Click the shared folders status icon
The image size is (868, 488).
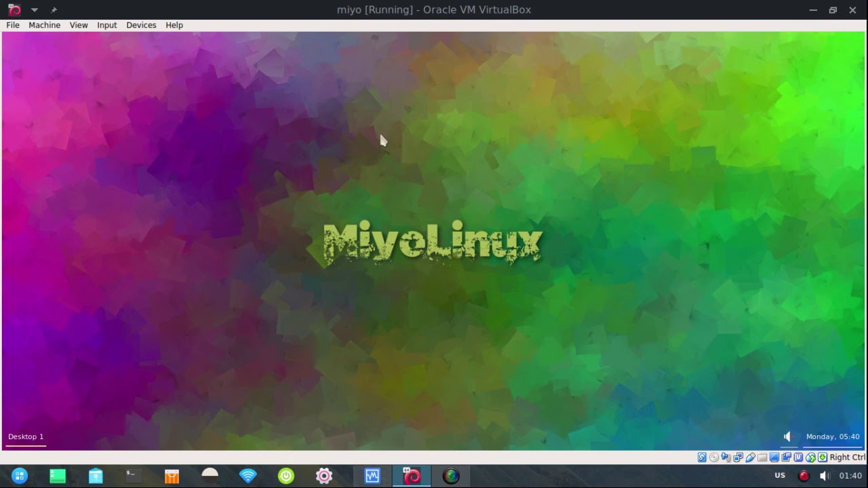762,457
